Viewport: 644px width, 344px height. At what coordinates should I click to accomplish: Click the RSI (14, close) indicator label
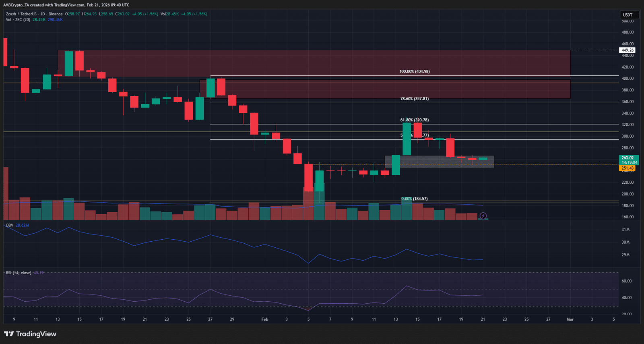[19, 273]
